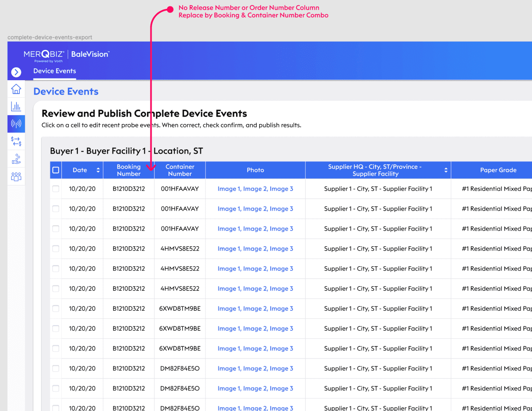Open Image 1 in the first 6XWD8TM9BE row

coord(229,308)
